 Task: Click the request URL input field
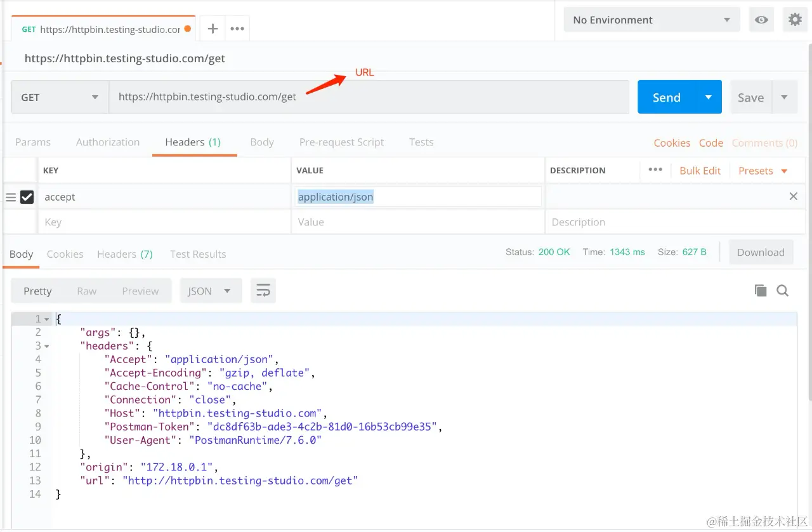tap(369, 97)
